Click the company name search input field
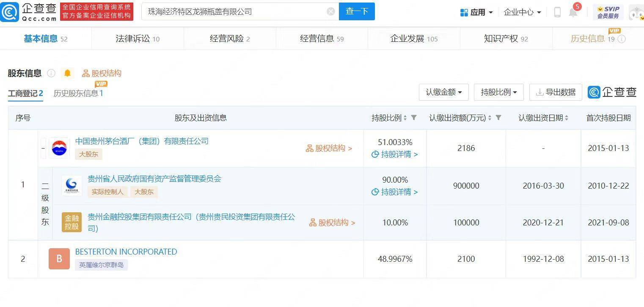This screenshot has height=307, width=644. pos(239,11)
